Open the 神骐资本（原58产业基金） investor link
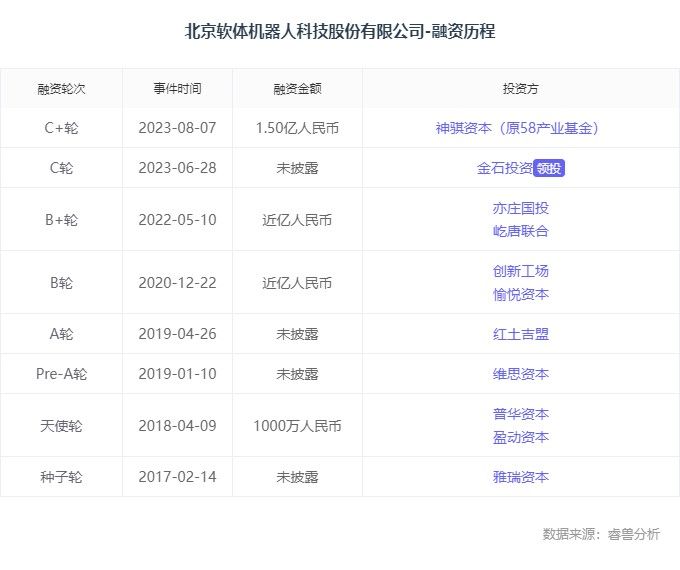The width and height of the screenshot is (680, 570). pyautogui.click(x=517, y=128)
